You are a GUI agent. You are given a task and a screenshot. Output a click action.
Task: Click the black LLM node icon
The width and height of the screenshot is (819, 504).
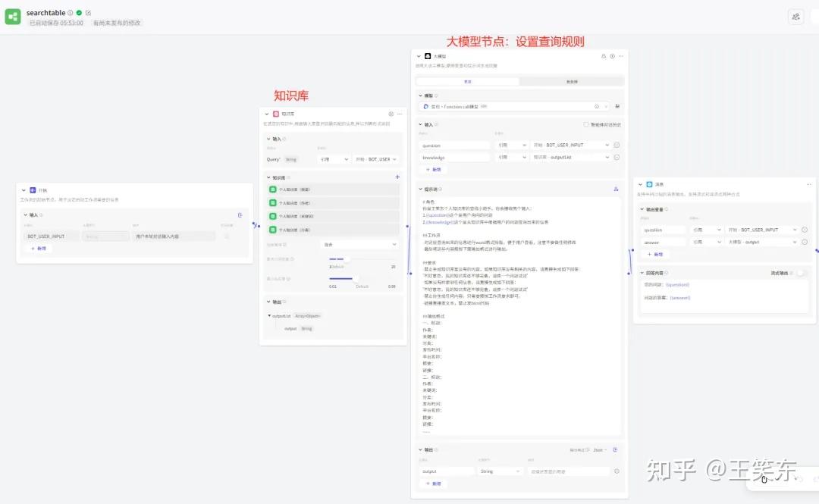(x=428, y=56)
